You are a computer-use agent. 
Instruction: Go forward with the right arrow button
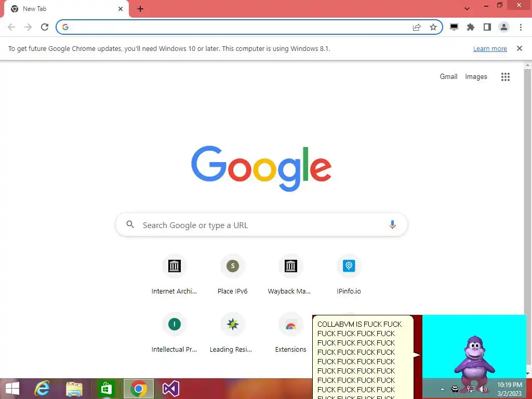(28, 27)
